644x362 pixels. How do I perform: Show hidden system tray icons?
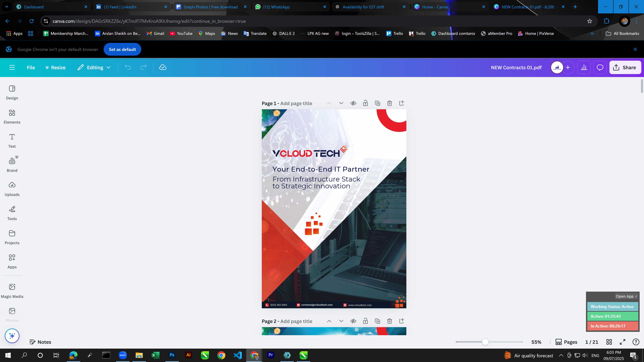point(561,355)
